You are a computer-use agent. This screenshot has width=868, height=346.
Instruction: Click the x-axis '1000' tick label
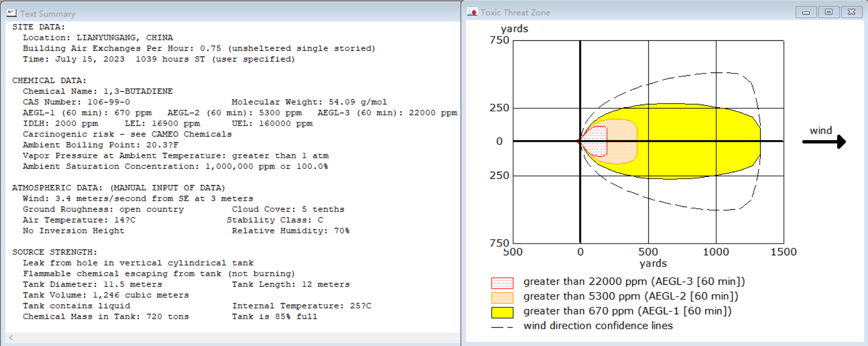coord(716,252)
